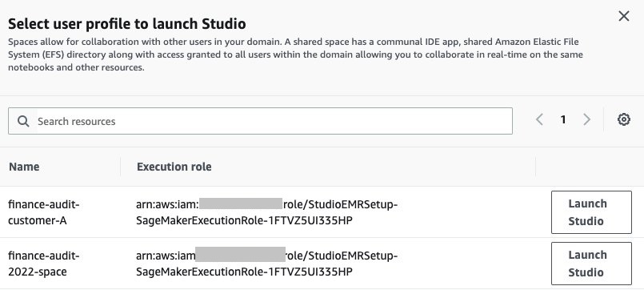Select the finance-audit-2022-space profile name
The image size is (644, 290).
[43, 264]
